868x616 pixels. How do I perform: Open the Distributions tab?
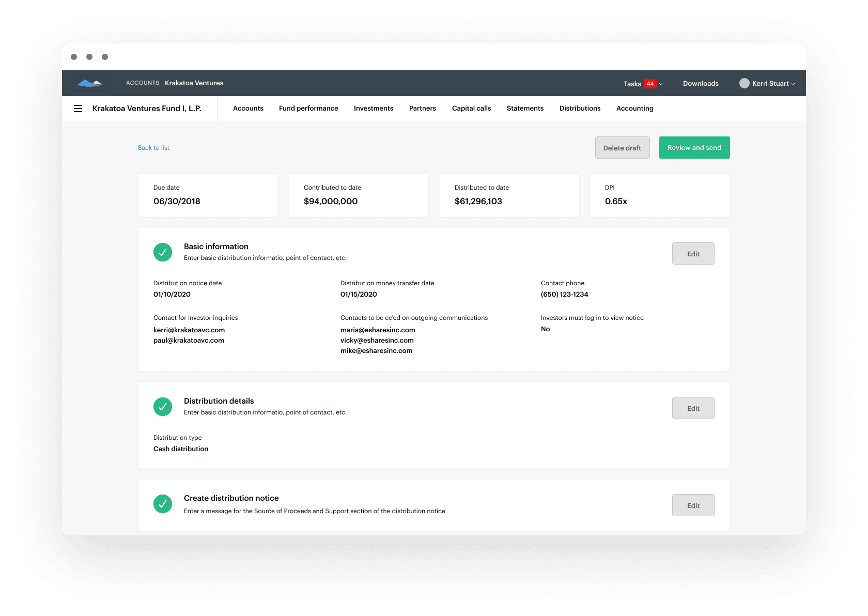[x=580, y=108]
